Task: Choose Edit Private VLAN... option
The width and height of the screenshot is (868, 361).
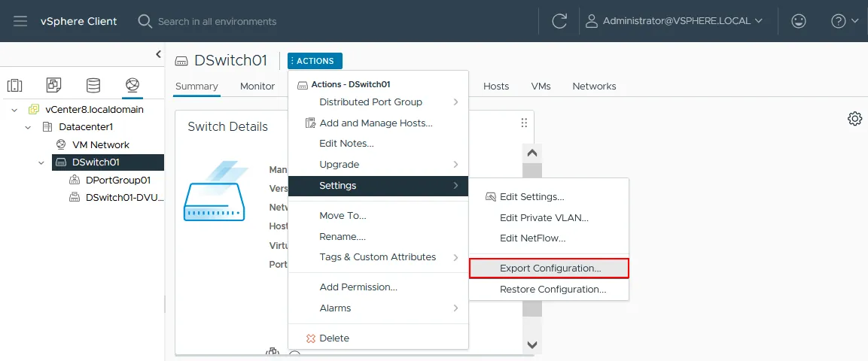Action: (x=549, y=218)
